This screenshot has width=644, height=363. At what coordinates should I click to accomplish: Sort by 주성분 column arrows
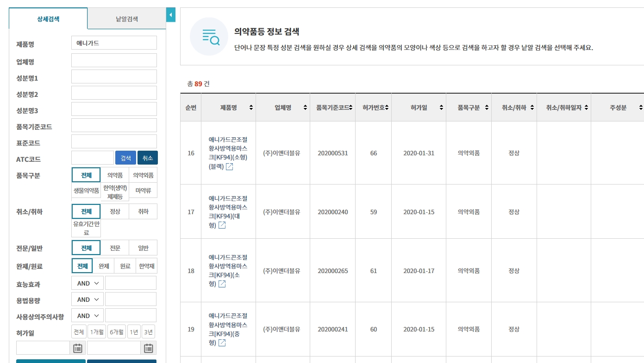pyautogui.click(x=641, y=108)
